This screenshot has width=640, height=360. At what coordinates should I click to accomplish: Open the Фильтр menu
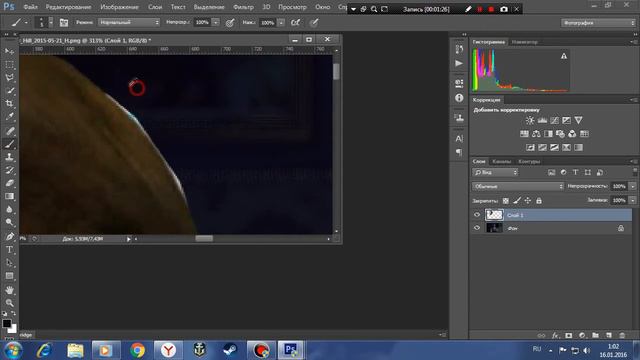(x=243, y=7)
